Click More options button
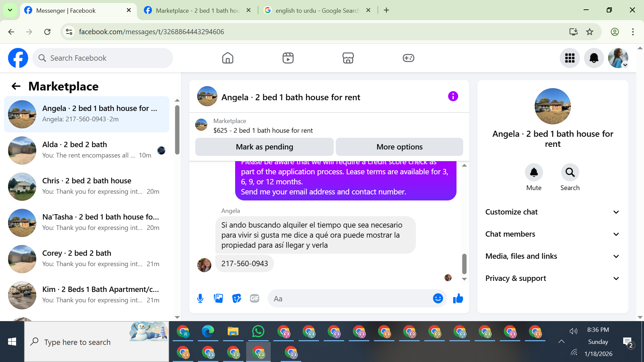The height and width of the screenshot is (362, 644). pyautogui.click(x=399, y=147)
